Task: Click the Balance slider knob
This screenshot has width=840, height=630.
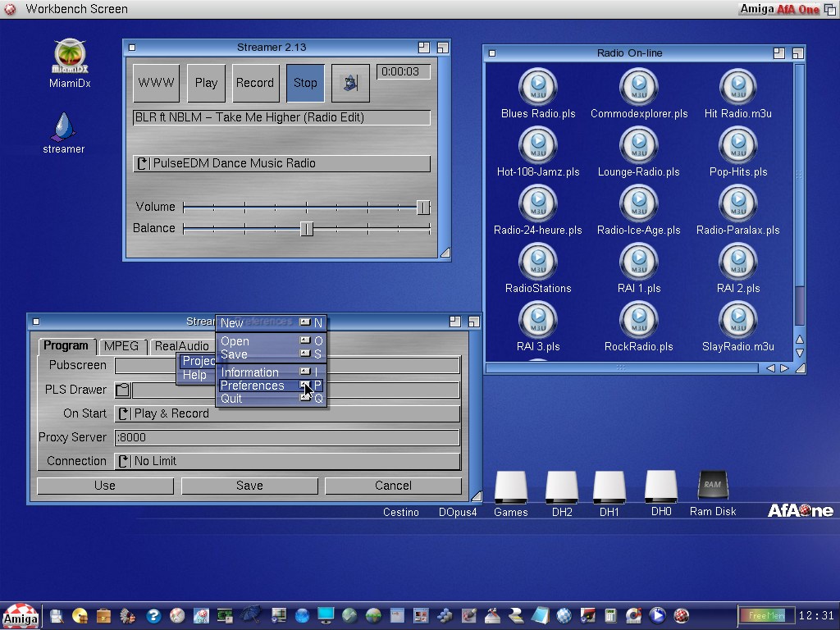Action: 307,229
